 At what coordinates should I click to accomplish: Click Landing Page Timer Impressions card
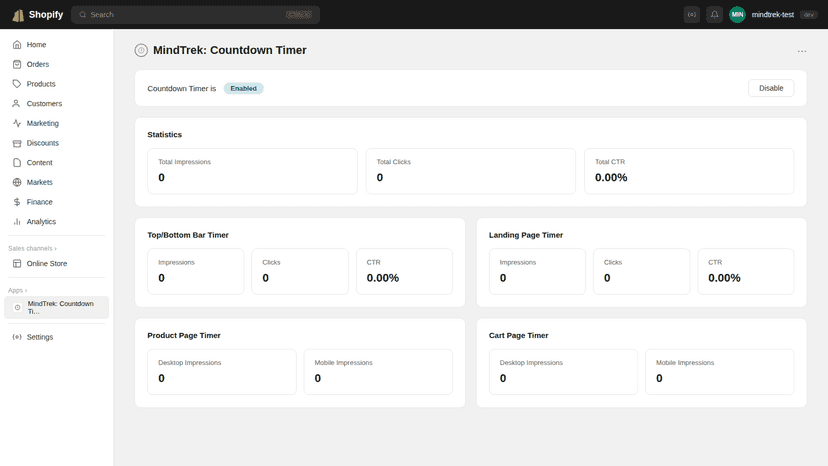(x=538, y=272)
